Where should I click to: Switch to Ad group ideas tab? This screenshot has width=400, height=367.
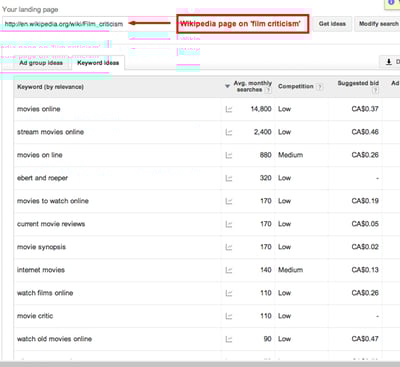coord(41,63)
